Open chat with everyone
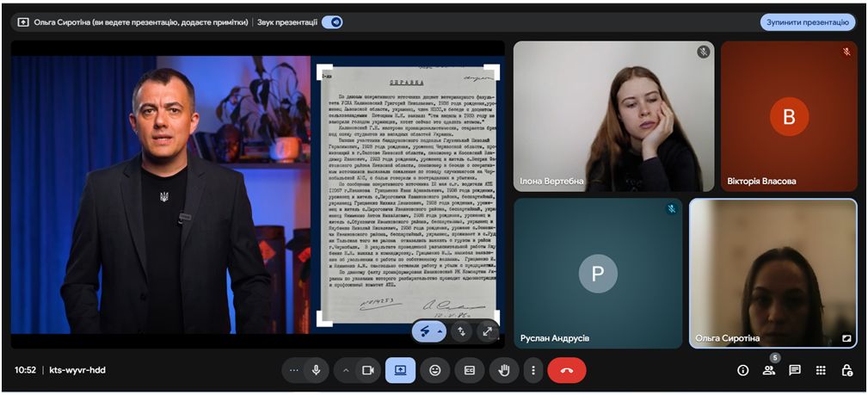This screenshot has width=868, height=395. (795, 370)
